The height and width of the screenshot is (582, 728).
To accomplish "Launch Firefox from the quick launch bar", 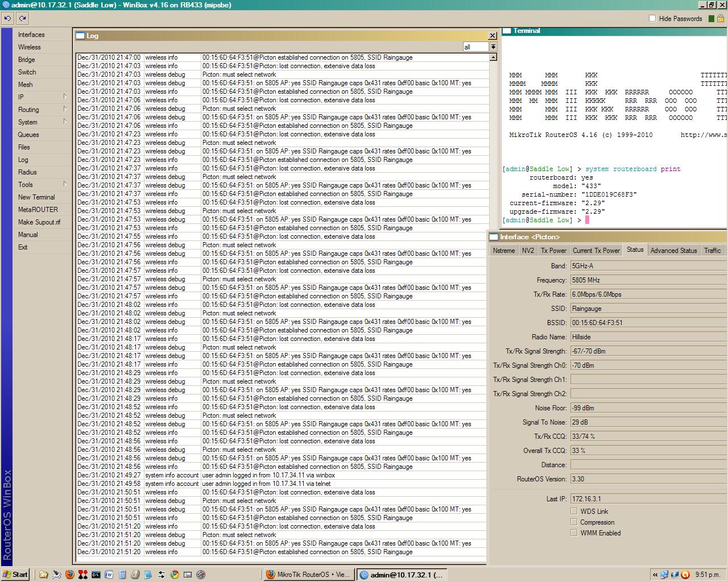I will 69,575.
